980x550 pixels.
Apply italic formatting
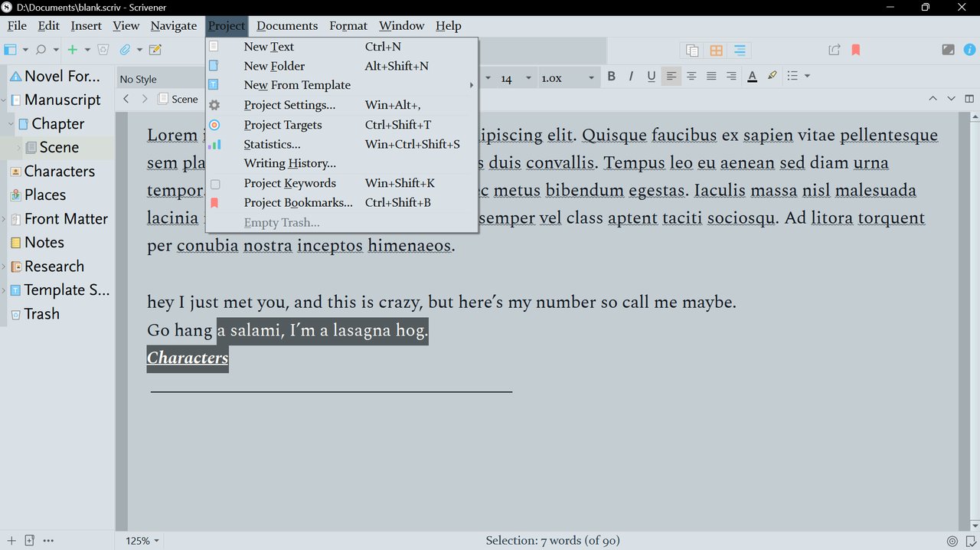631,76
